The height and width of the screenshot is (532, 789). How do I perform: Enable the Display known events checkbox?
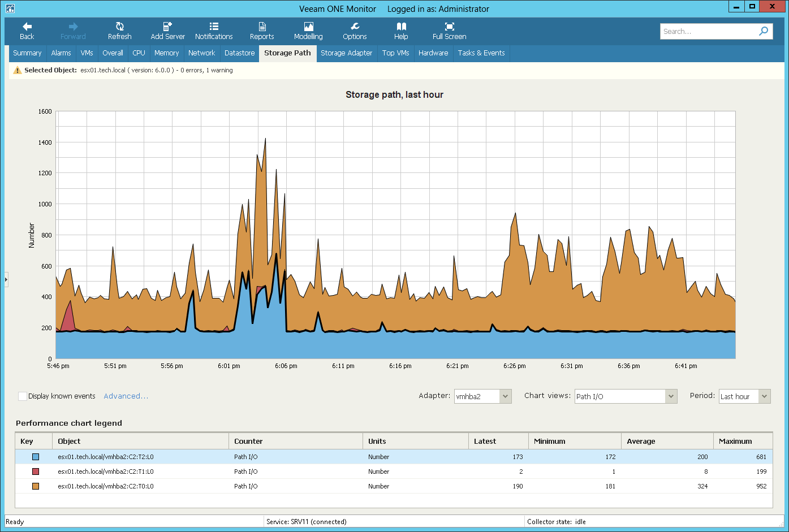[23, 396]
